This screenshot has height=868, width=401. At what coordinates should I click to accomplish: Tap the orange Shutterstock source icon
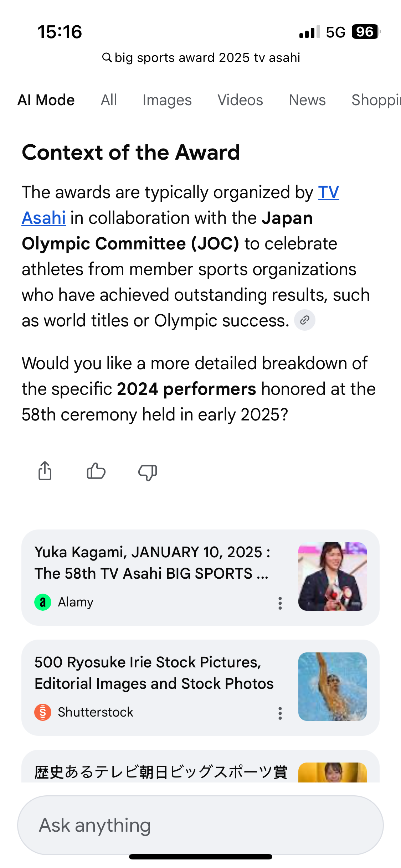pyautogui.click(x=43, y=712)
